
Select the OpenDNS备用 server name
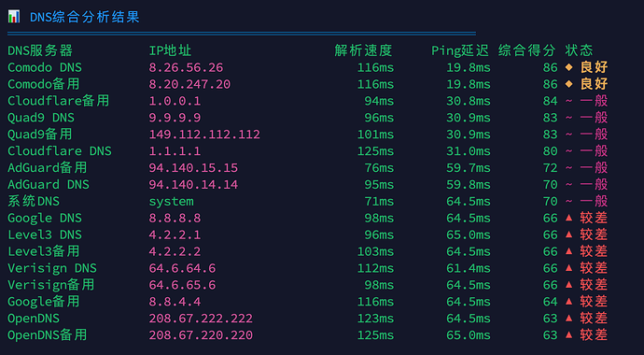pyautogui.click(x=48, y=334)
